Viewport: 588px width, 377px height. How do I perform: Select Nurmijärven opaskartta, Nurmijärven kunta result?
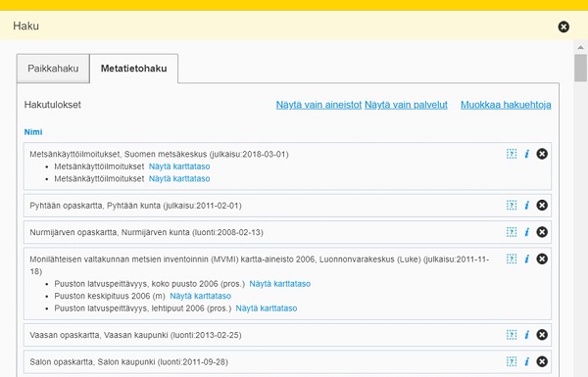pyautogui.click(x=146, y=232)
